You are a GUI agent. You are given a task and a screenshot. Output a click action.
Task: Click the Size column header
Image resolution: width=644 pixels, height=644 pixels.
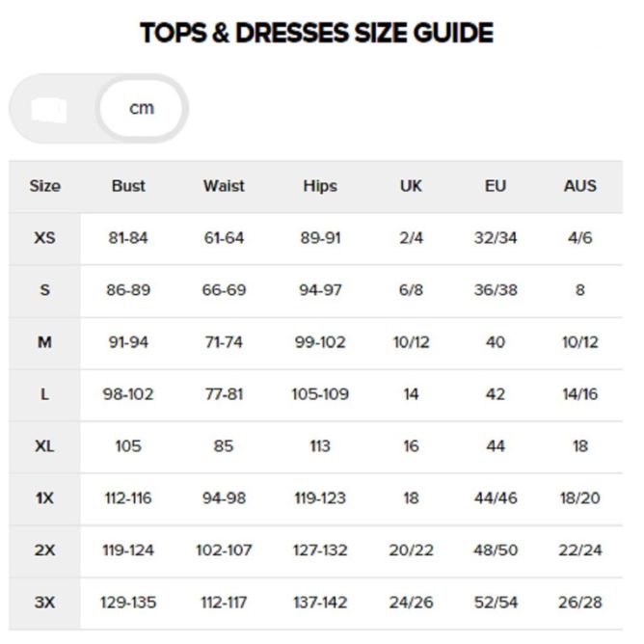(44, 186)
